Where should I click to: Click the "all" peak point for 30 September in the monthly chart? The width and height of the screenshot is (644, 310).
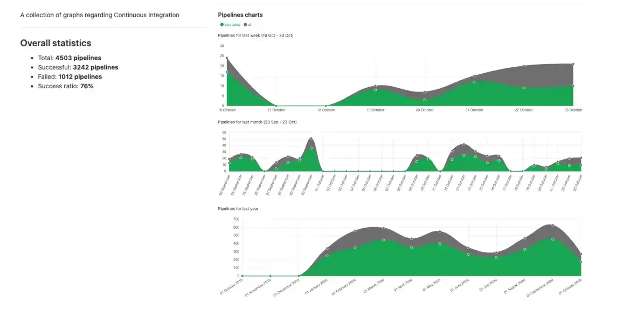point(311,139)
